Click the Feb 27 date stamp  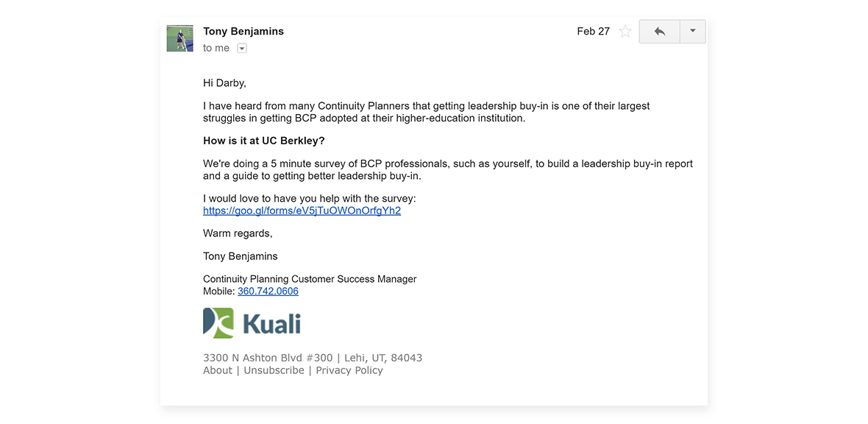point(593,31)
